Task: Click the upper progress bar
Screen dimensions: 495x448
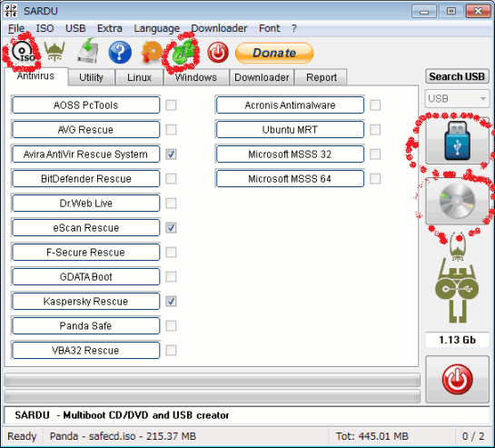Action: (213, 380)
